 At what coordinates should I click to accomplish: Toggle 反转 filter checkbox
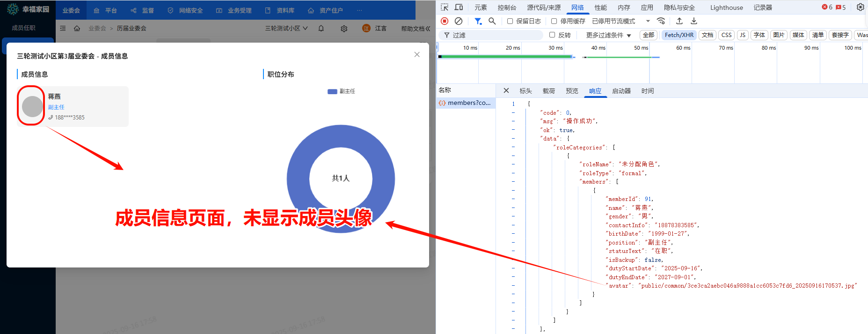point(552,35)
